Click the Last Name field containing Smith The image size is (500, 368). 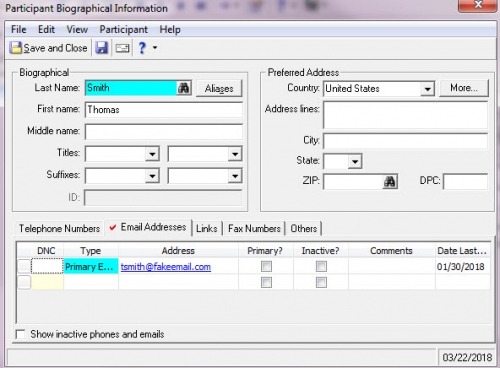131,88
